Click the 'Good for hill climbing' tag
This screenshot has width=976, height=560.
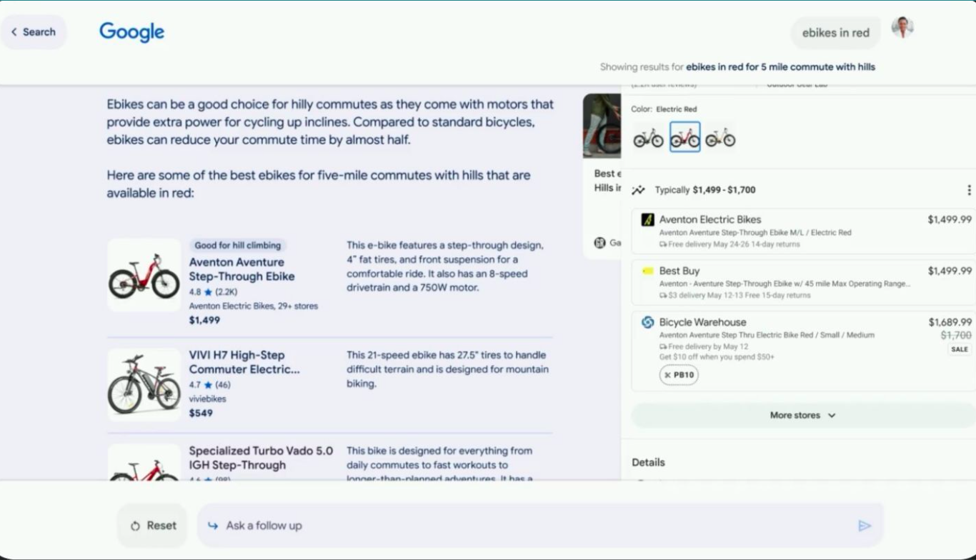click(x=239, y=245)
